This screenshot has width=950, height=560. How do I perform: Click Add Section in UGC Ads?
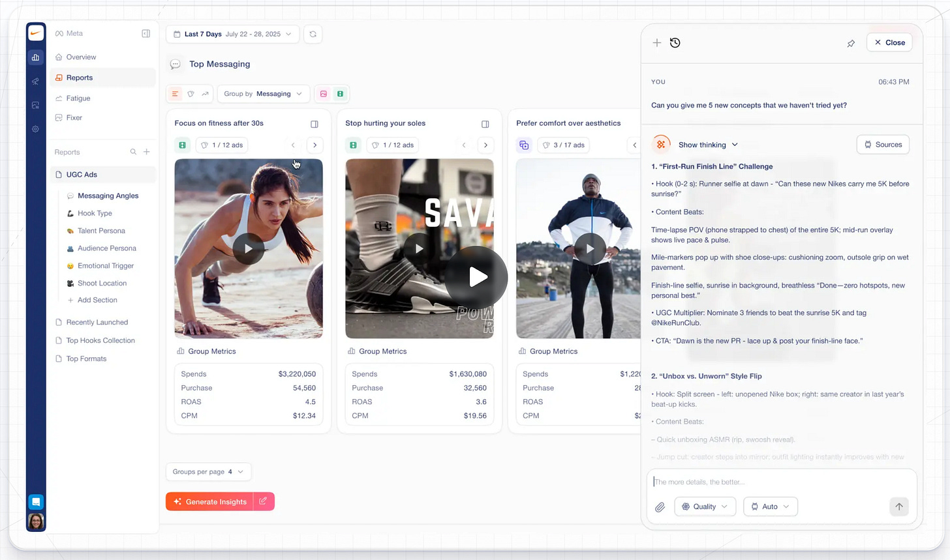coord(93,300)
